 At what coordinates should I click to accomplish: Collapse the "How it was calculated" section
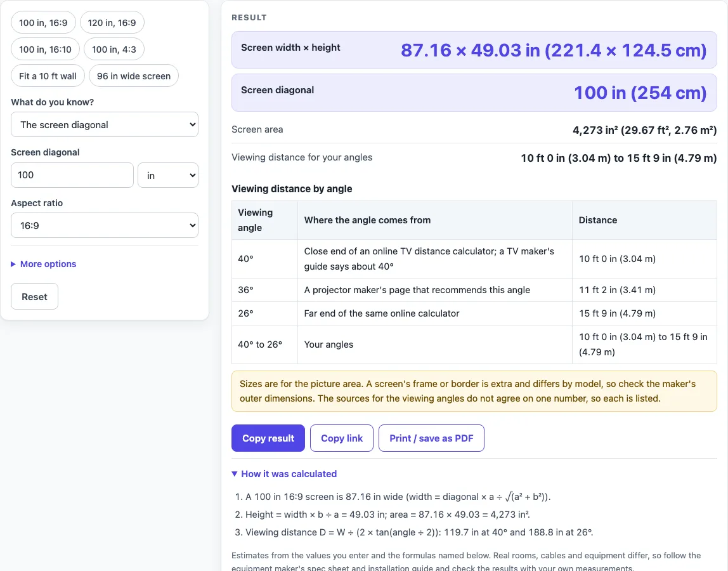(x=284, y=474)
